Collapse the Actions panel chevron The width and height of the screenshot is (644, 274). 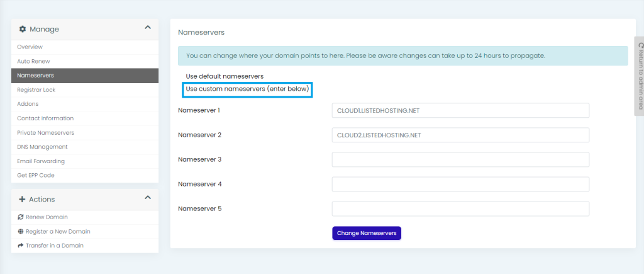tap(148, 198)
